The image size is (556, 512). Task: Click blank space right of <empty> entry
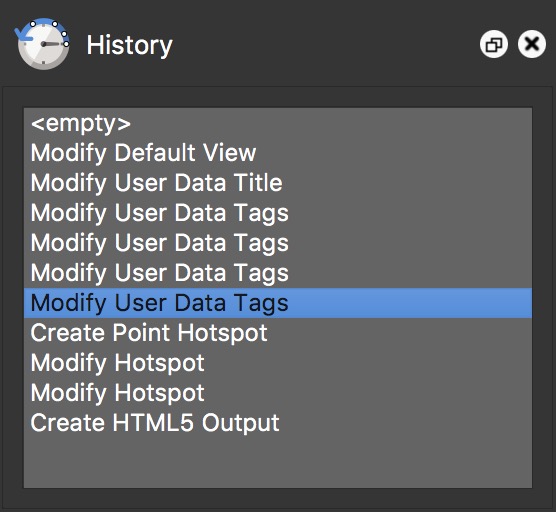pyautogui.click(x=330, y=123)
